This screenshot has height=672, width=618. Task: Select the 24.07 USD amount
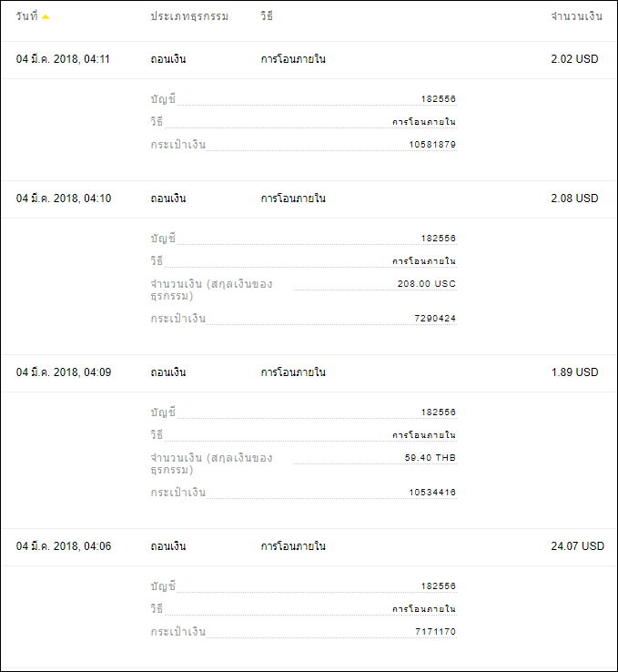coord(577,546)
